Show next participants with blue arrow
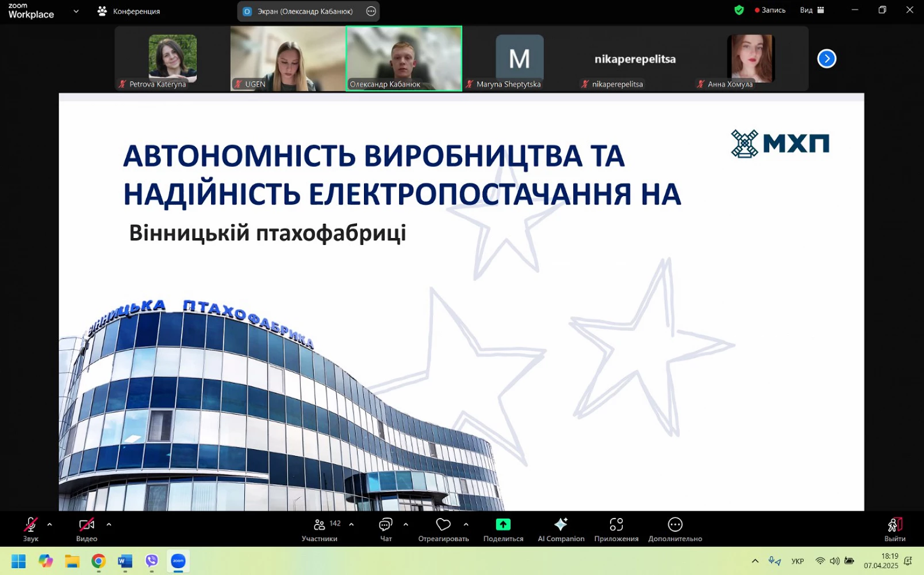924x575 pixels. point(827,59)
